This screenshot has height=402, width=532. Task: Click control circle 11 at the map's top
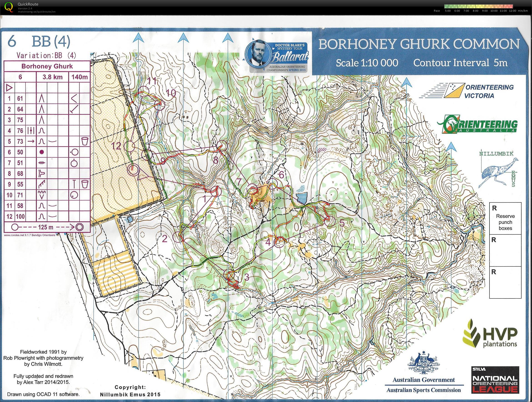[x=144, y=91]
